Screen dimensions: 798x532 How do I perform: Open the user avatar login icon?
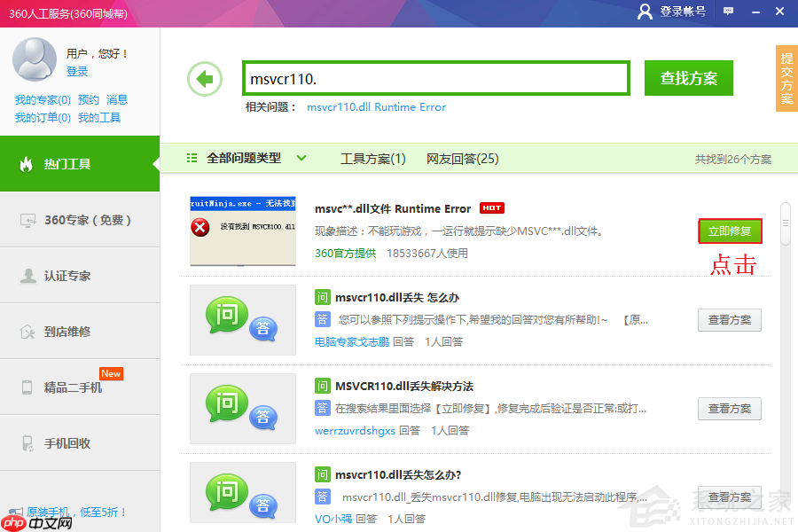coord(645,12)
